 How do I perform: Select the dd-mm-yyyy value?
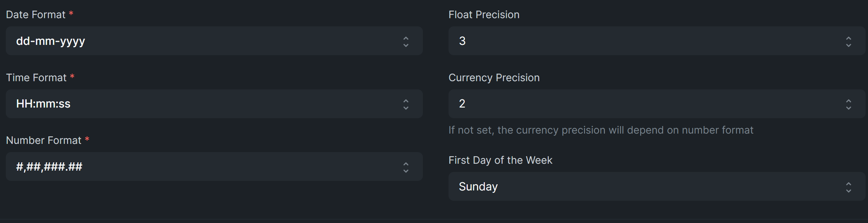click(51, 41)
